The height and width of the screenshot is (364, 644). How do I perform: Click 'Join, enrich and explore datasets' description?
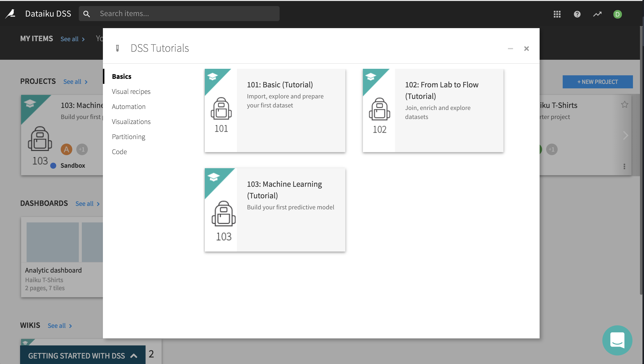point(438,112)
